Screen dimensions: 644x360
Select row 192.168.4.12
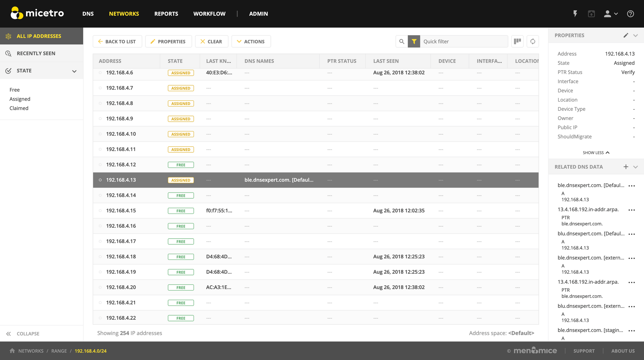316,165
